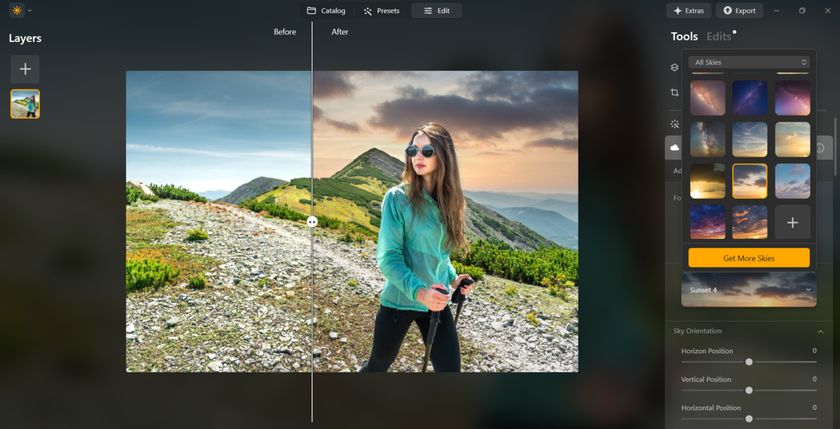Screen dimensions: 840x429
Task: Choose the golden sky with small cloud thumbnail
Action: point(792,139)
